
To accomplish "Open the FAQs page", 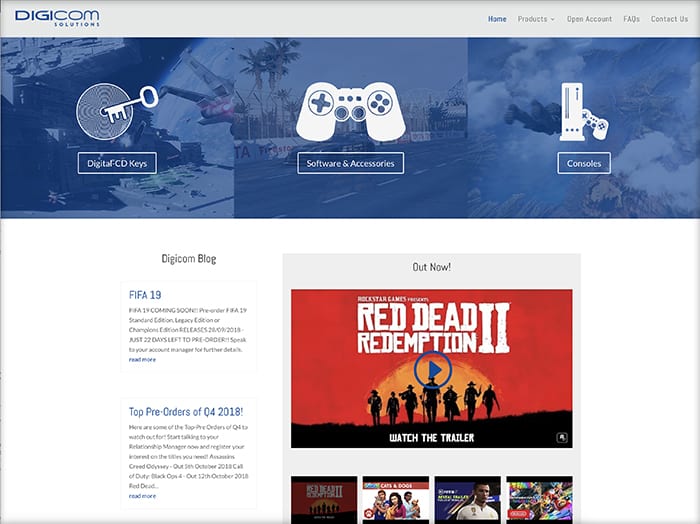I will [631, 19].
